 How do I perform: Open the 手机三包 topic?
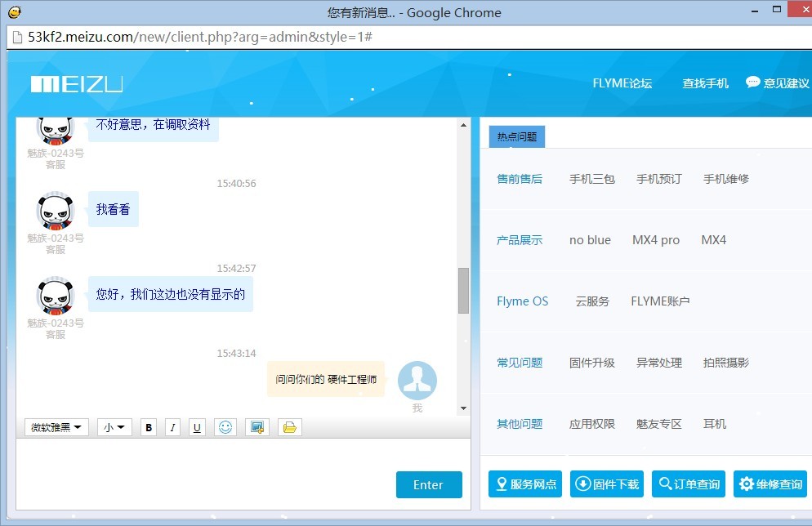(592, 179)
